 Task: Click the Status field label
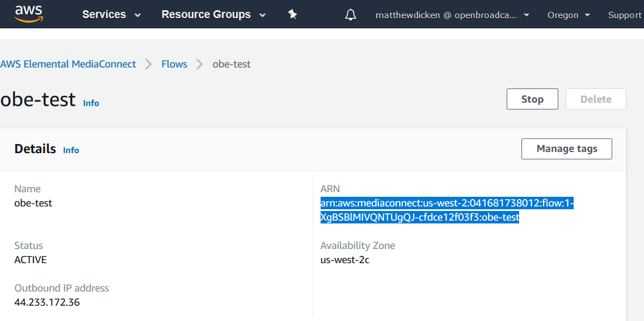pos(28,246)
